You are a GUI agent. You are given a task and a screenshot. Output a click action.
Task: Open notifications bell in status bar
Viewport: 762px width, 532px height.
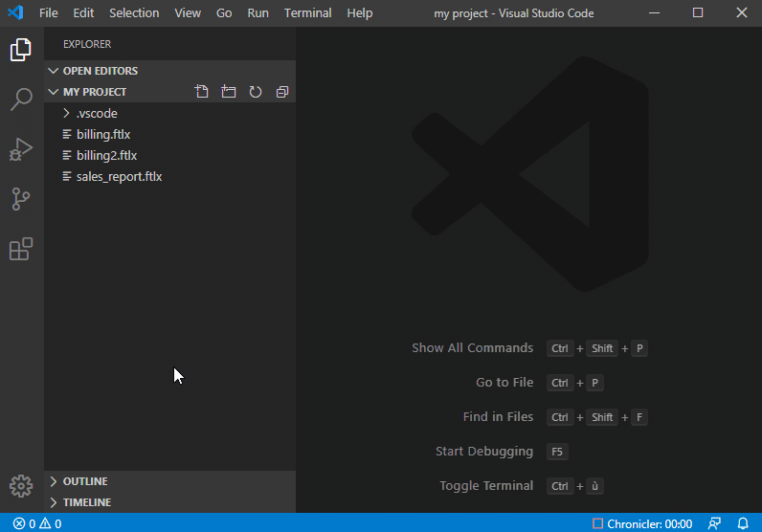(x=743, y=523)
